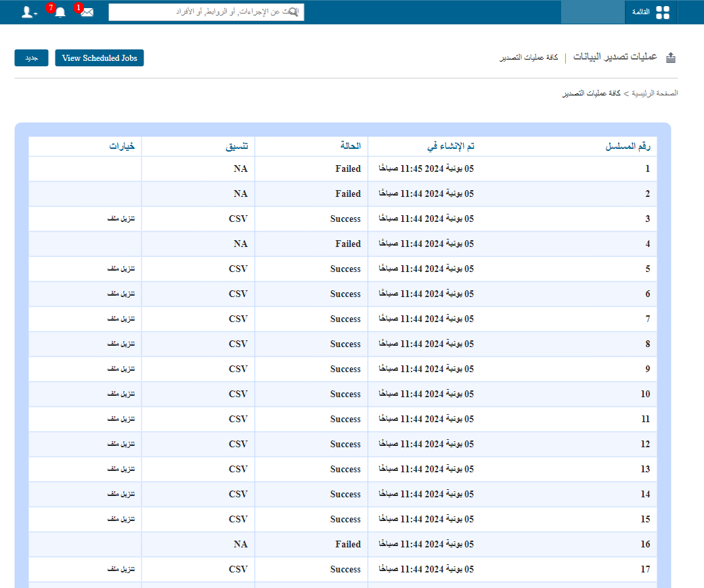
Task: Click the عمليات تصدير البيانات page heading
Action: 615,57
